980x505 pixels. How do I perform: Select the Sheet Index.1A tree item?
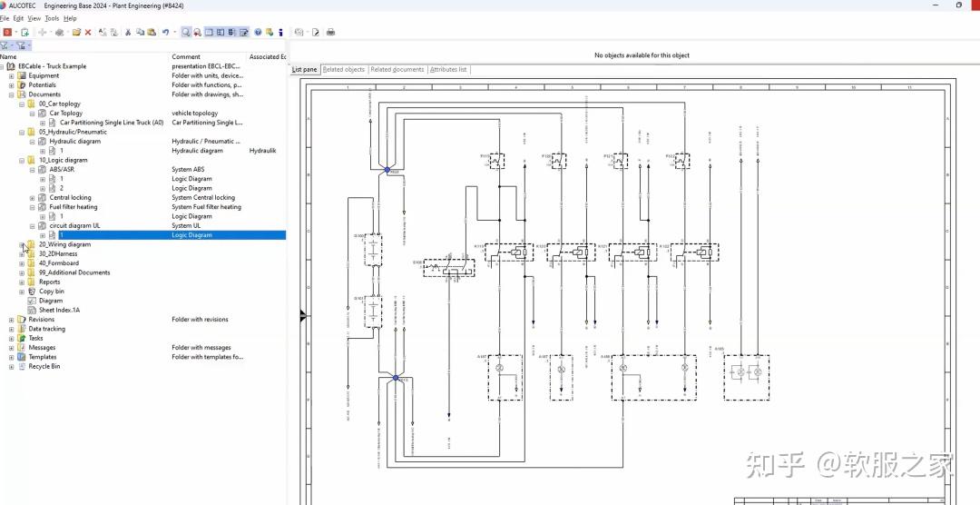(x=59, y=310)
